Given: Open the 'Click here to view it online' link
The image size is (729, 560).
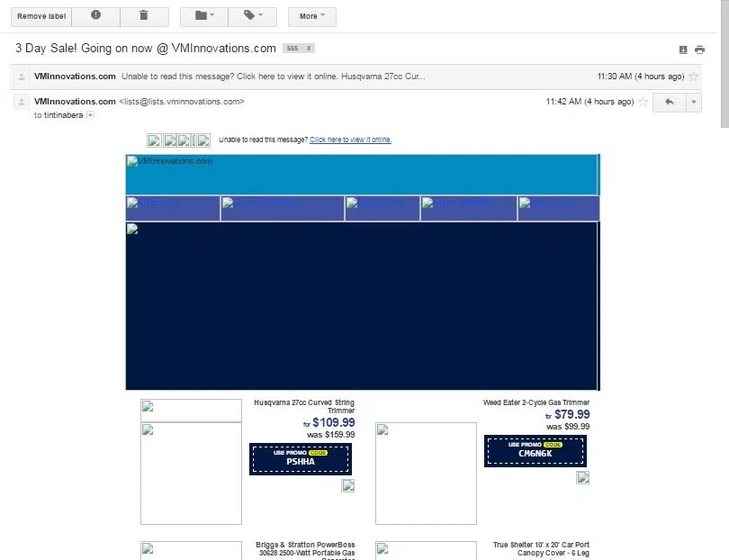Looking at the screenshot, I should point(351,140).
